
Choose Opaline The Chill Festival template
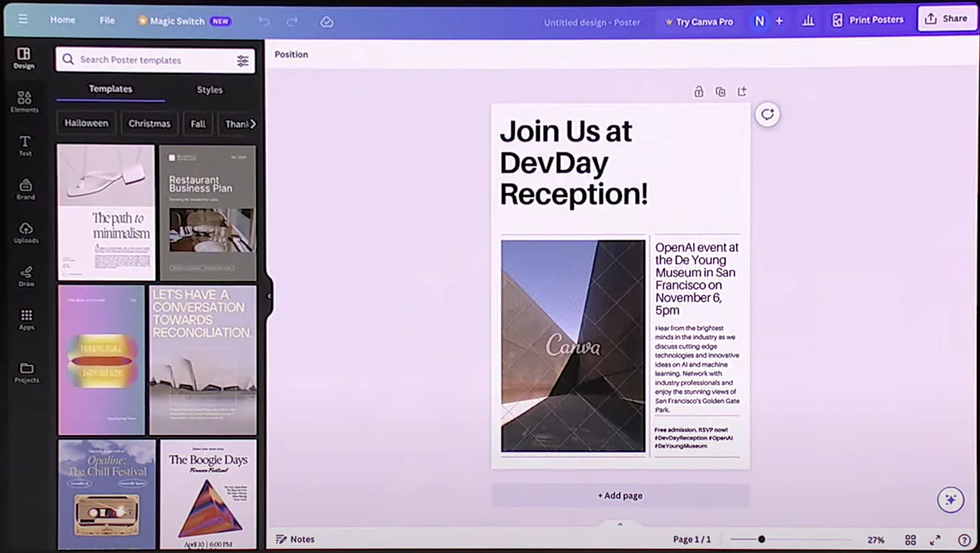point(107,494)
